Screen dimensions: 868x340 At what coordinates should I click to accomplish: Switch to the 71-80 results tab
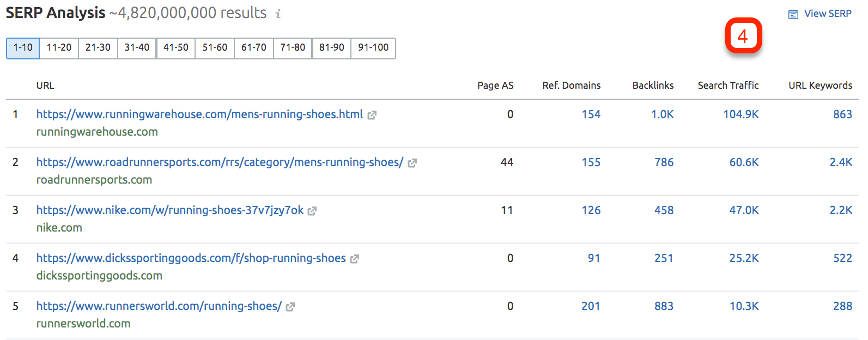pyautogui.click(x=293, y=48)
